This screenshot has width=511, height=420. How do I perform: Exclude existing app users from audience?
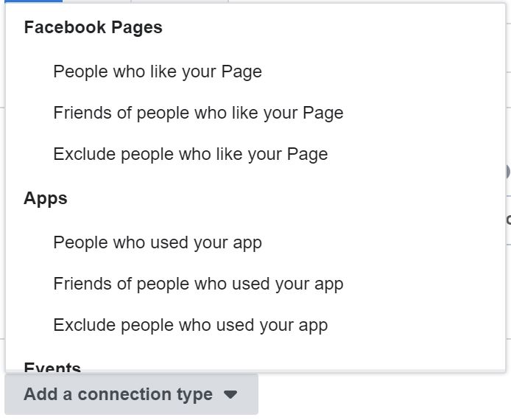[190, 325]
